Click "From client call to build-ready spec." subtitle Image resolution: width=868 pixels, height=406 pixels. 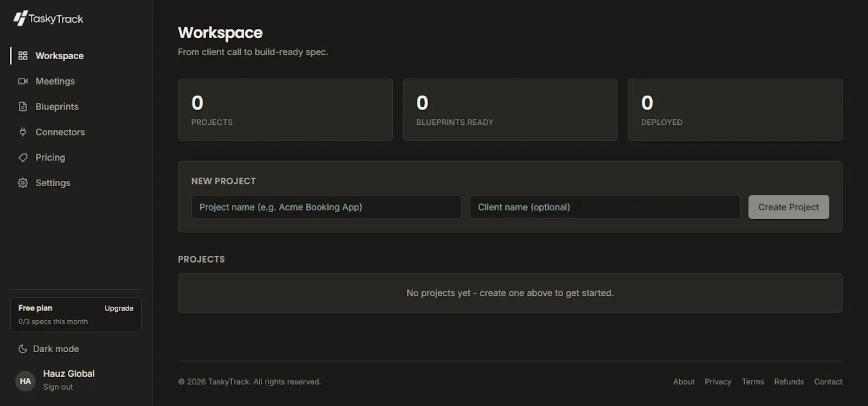click(x=253, y=52)
